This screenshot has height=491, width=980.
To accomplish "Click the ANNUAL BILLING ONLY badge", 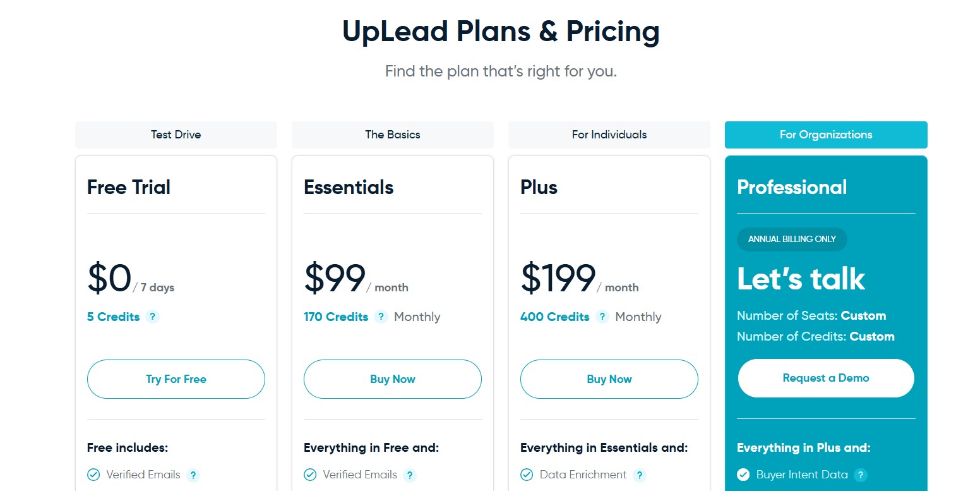I will pos(792,239).
